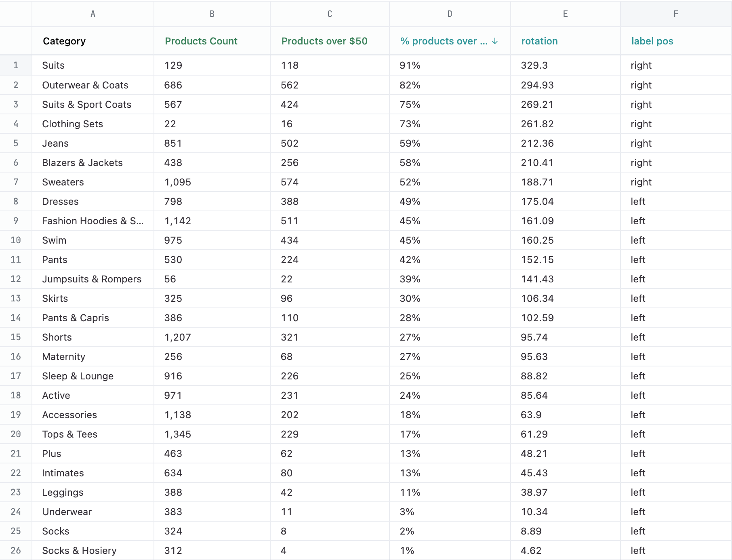Click the Outerwear & Coats cell
The height and width of the screenshot is (560, 732).
tap(85, 85)
